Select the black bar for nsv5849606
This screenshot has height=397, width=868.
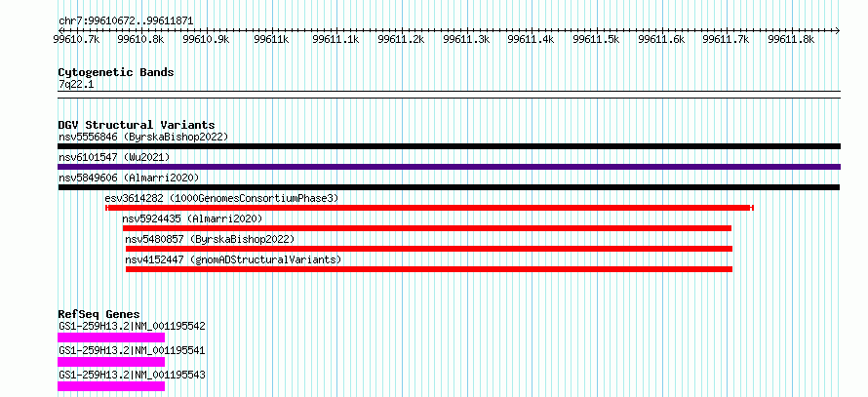click(x=449, y=187)
